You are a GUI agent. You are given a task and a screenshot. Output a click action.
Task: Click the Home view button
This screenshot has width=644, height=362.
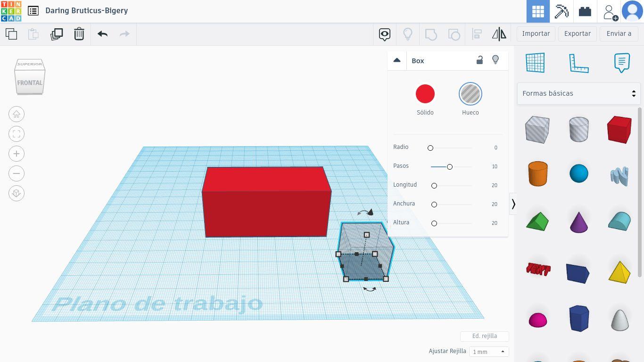click(x=17, y=114)
